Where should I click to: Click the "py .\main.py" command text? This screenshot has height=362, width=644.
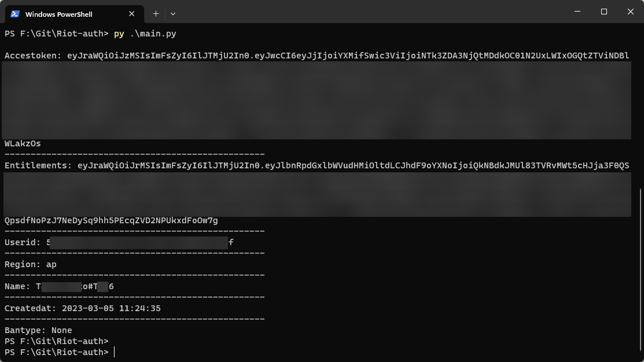(x=145, y=34)
